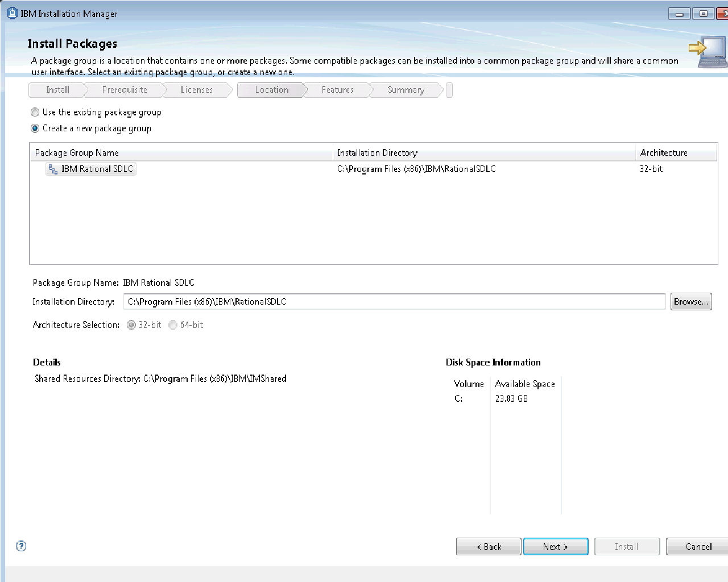The width and height of the screenshot is (728, 582).
Task: Click the install wizard computer icon
Action: coord(708,52)
